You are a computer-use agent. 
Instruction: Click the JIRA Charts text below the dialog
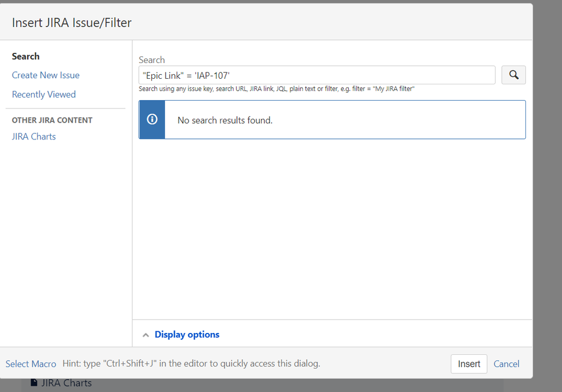(x=66, y=383)
